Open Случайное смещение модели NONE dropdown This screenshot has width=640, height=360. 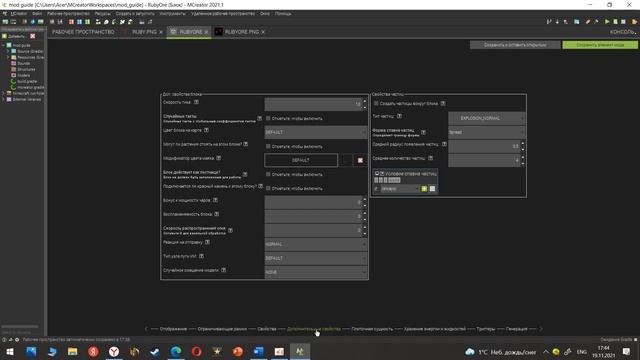(x=316, y=272)
